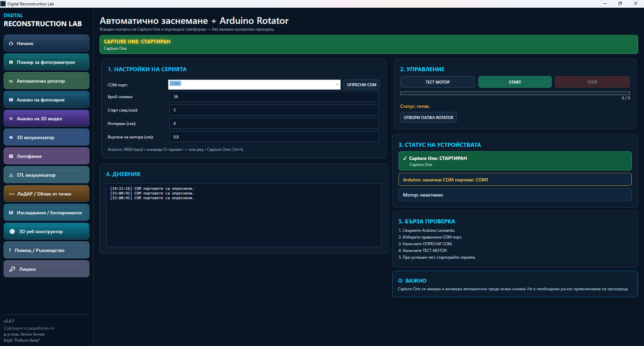Click inside the ДНЕВНИК log area
Screen dimensions: 644x346
click(244, 215)
